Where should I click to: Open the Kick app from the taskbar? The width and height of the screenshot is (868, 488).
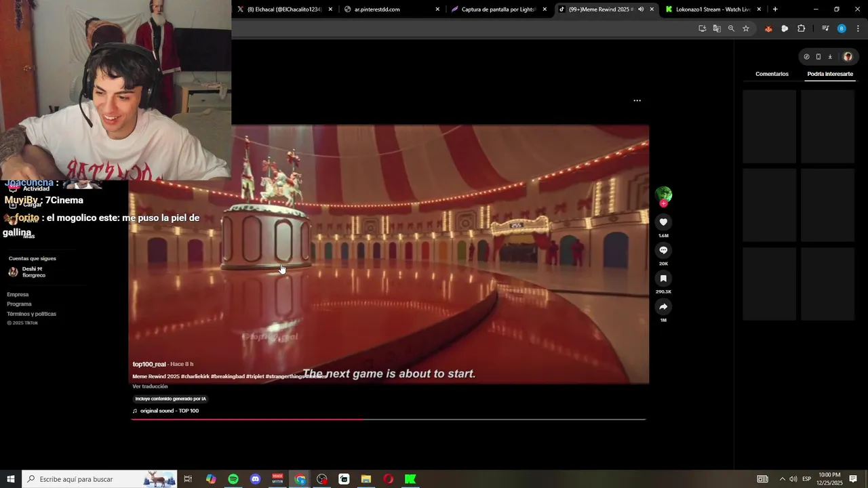point(410,479)
